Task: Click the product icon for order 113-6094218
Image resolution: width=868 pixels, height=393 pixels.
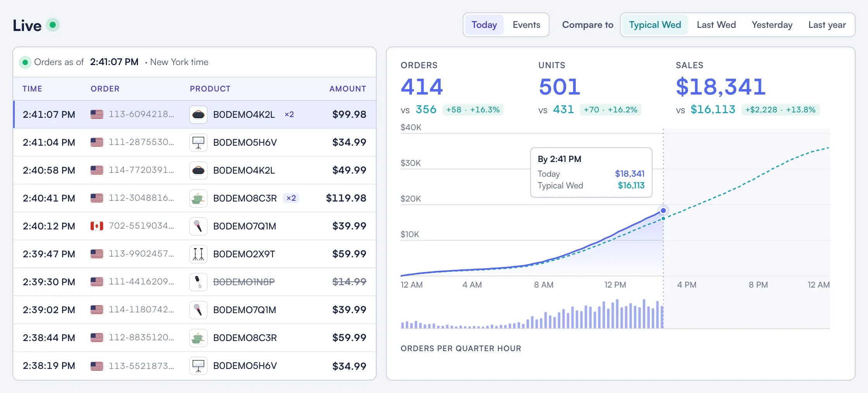Action: click(x=198, y=115)
